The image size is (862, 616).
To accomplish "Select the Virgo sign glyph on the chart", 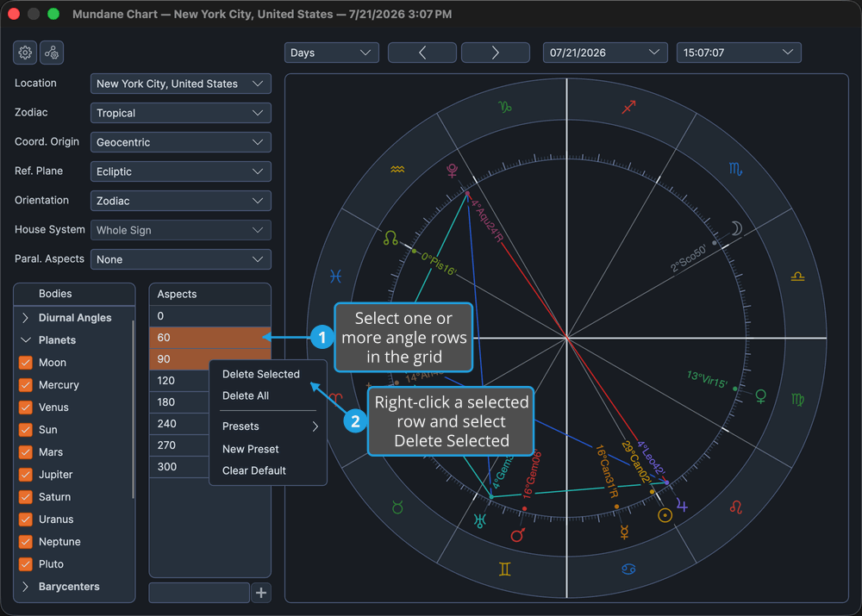I will 797,400.
